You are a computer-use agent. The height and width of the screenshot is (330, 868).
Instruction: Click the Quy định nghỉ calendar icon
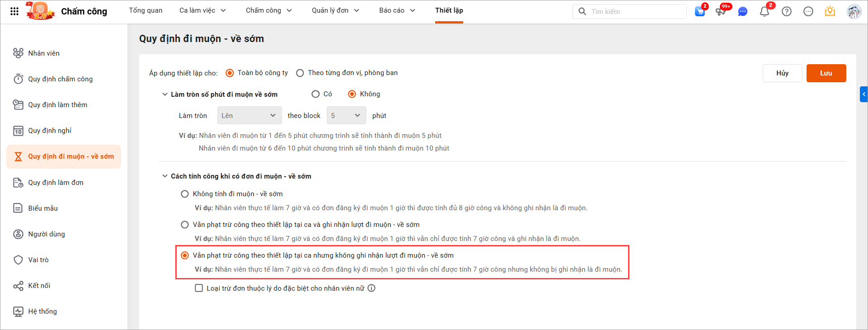pyautogui.click(x=18, y=131)
